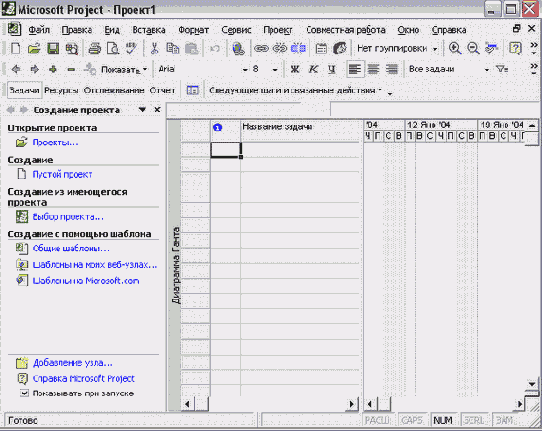Open font size 8 dropdown
Screen dimensions: 542x431
click(x=275, y=70)
